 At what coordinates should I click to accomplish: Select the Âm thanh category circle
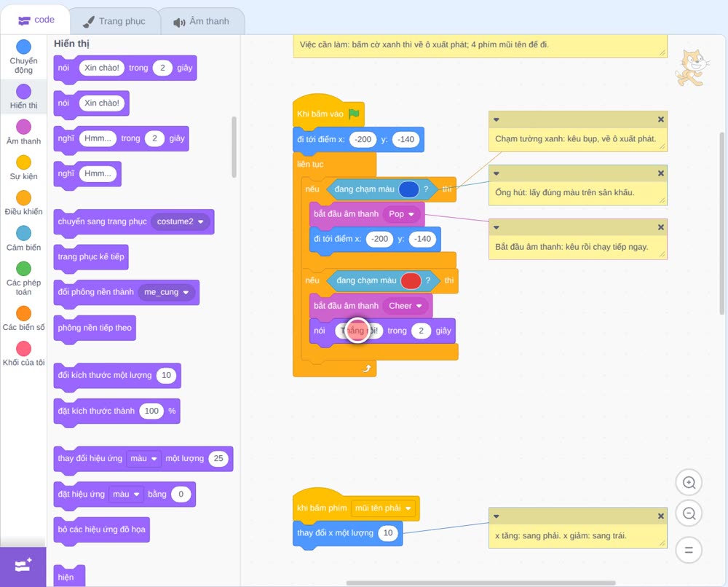tap(24, 126)
